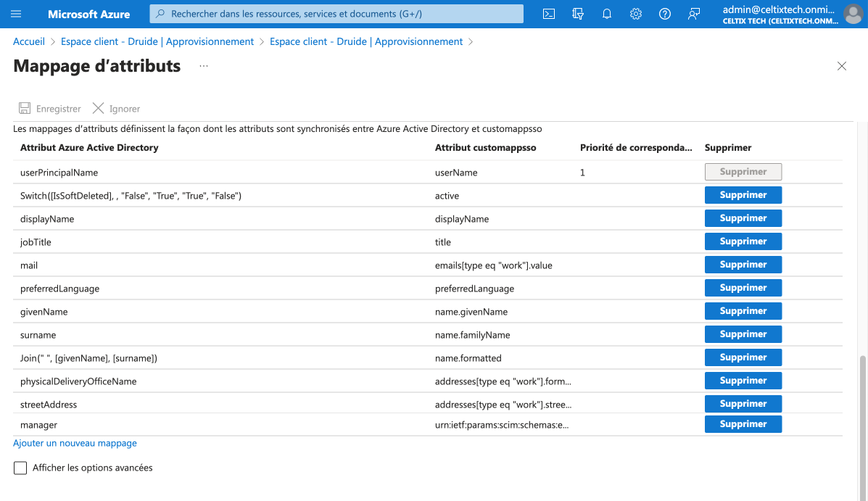Remove the surname mapping

(743, 334)
